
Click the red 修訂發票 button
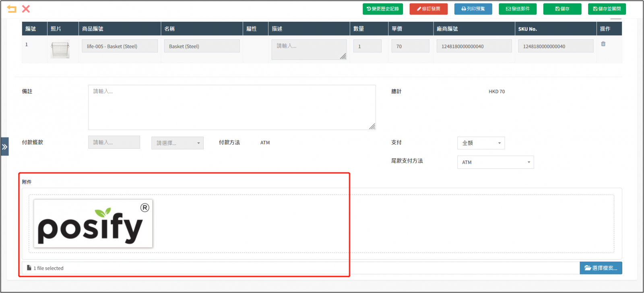tap(429, 9)
